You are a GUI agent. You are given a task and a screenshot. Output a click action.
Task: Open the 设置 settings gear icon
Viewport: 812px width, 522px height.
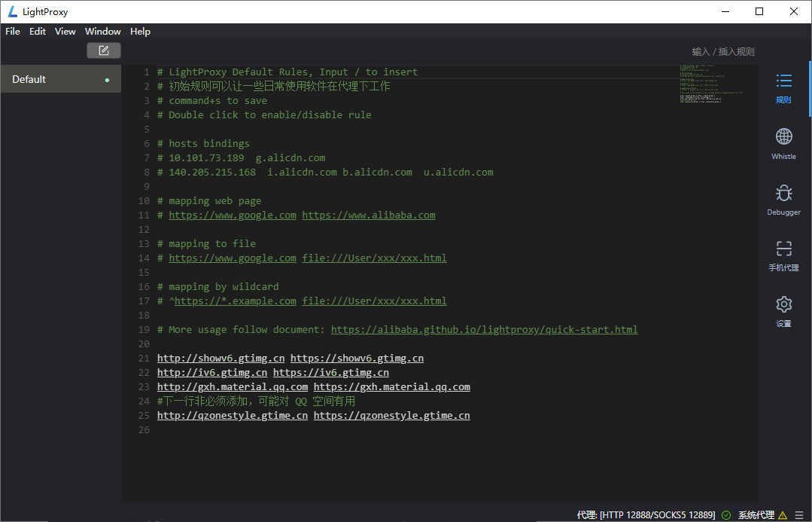point(783,310)
